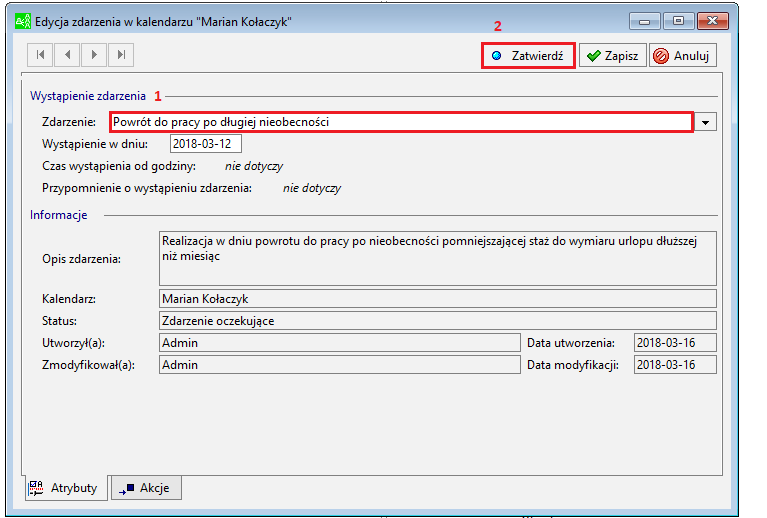Edit the Wystąpienie w dniu date field
This screenshot has width=767, height=518.
(x=206, y=144)
